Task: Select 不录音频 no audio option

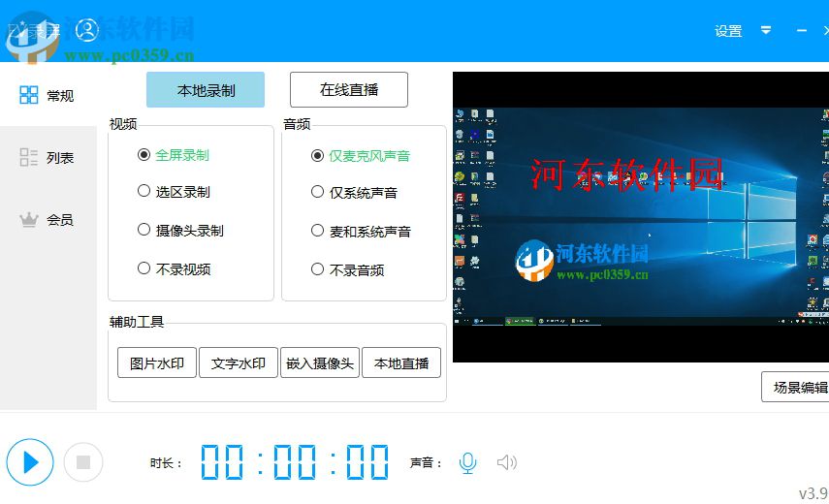Action: tap(347, 269)
